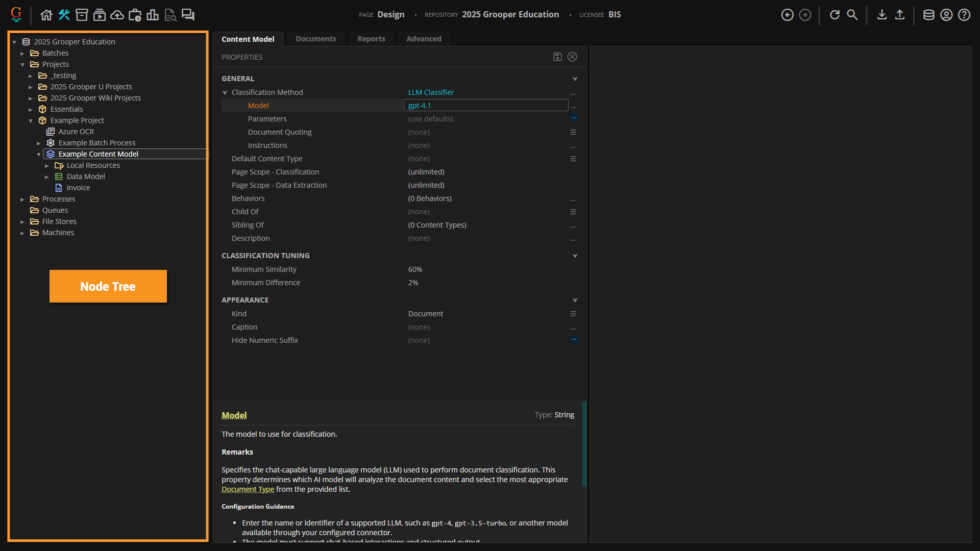Viewport: 980px width, 551px height.
Task: Click the refresh icon in top bar
Action: tap(835, 15)
